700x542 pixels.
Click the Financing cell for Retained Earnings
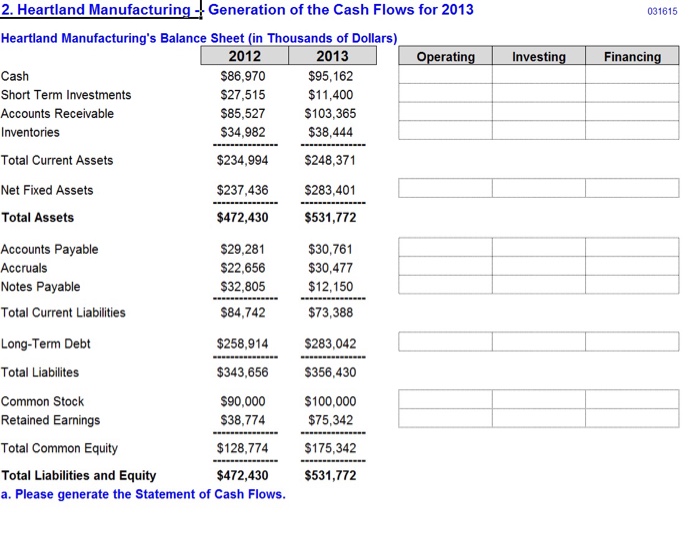632,418
